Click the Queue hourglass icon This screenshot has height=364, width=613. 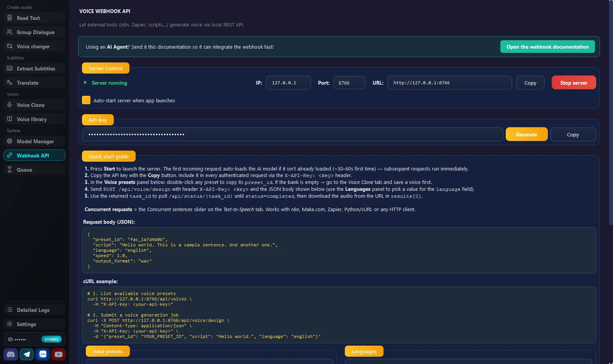click(10, 170)
